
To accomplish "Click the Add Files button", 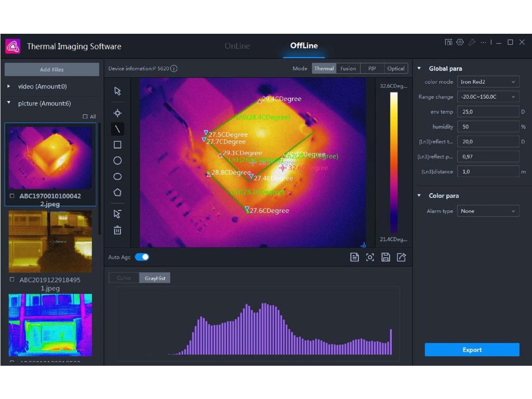I will click(x=51, y=70).
